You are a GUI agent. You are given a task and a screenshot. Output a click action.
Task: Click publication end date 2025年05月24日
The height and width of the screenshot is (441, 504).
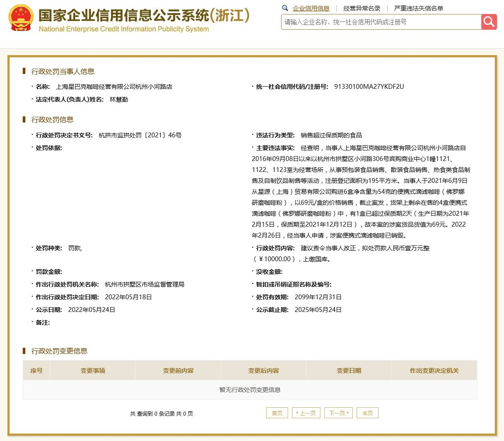[318, 310]
